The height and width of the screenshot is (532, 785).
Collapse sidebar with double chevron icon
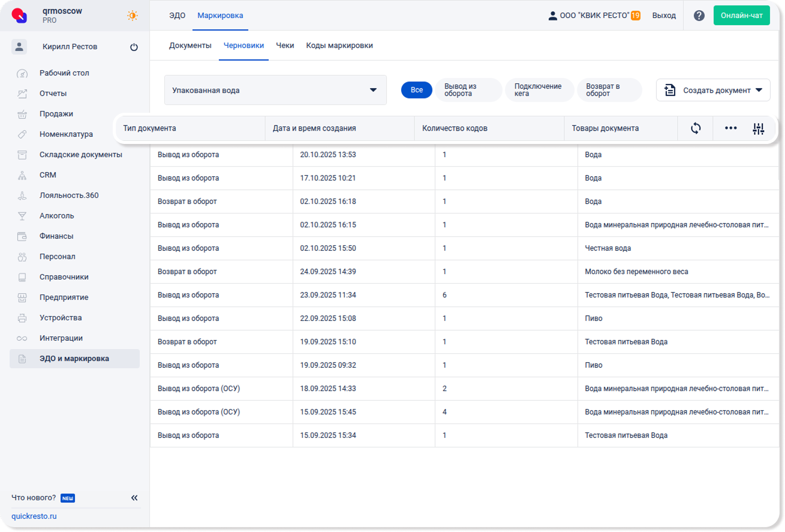pos(134,498)
